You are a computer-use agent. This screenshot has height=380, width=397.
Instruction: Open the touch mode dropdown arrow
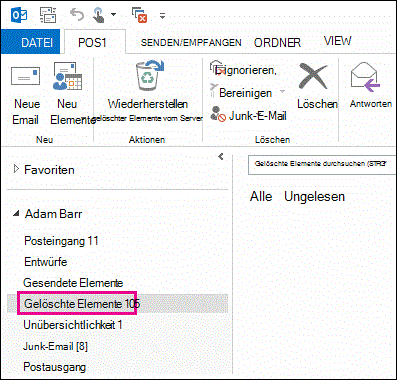[x=113, y=14]
